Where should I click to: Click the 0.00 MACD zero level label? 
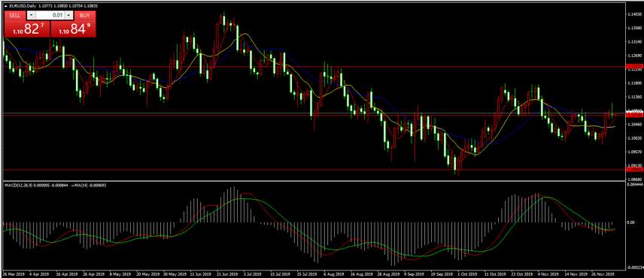[631, 222]
